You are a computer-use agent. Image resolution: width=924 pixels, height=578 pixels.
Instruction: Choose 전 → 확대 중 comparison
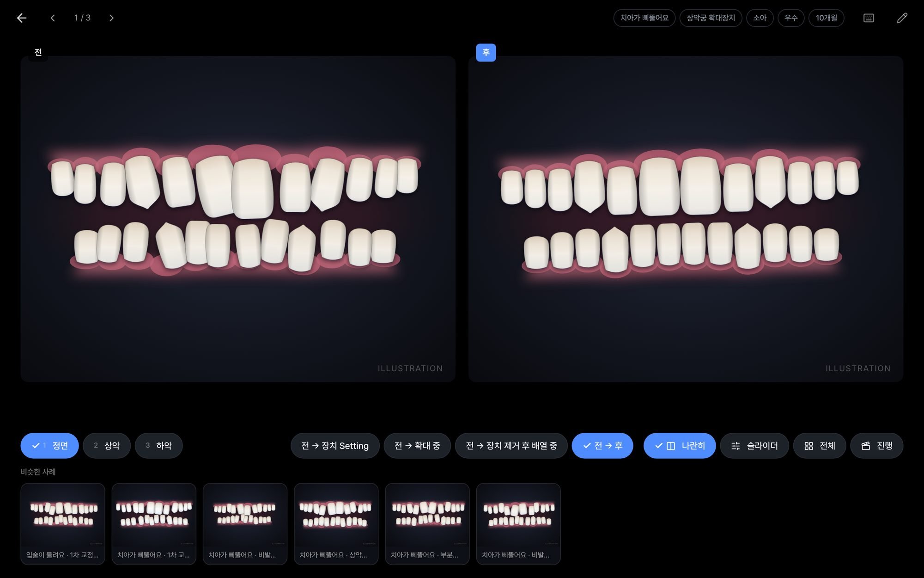click(417, 446)
